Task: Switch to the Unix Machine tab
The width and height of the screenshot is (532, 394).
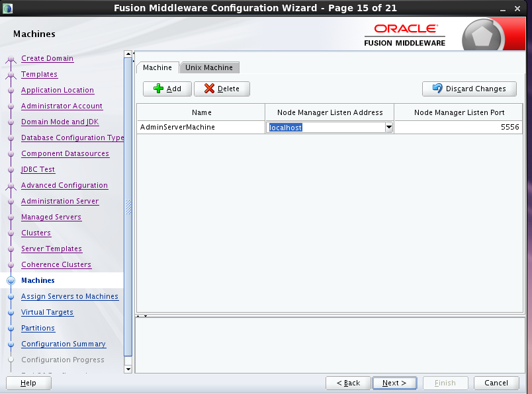Action: tap(209, 67)
